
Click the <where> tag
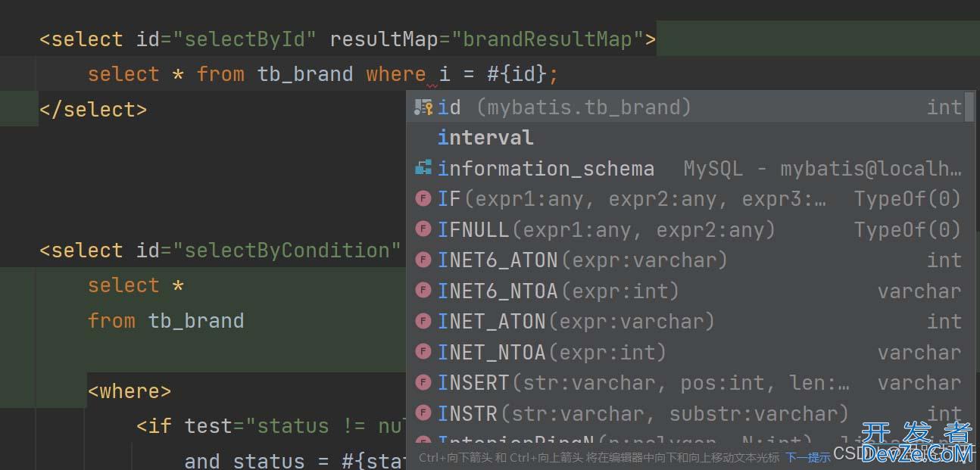[x=130, y=391]
